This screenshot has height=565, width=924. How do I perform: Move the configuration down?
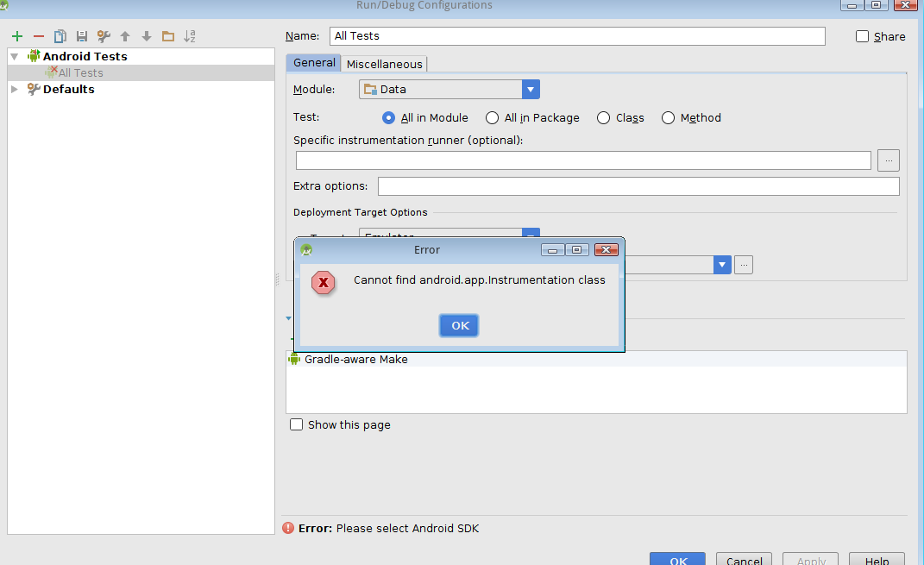tap(147, 36)
